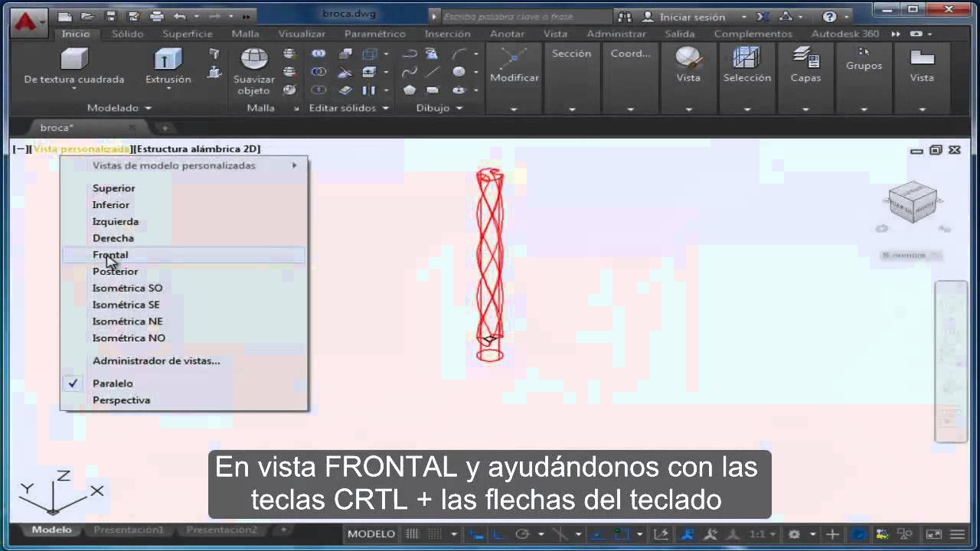Click the Grupos panel icon
The width and height of the screenshot is (980, 551).
(864, 51)
